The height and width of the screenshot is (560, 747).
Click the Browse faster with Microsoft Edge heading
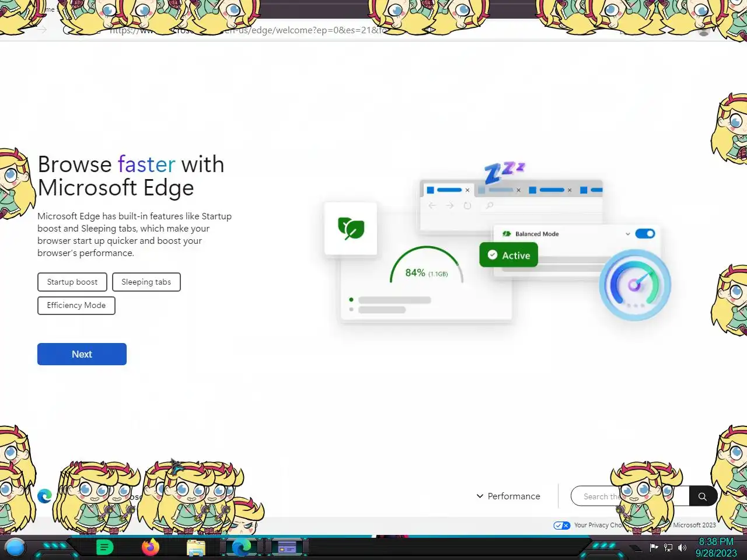(x=131, y=176)
